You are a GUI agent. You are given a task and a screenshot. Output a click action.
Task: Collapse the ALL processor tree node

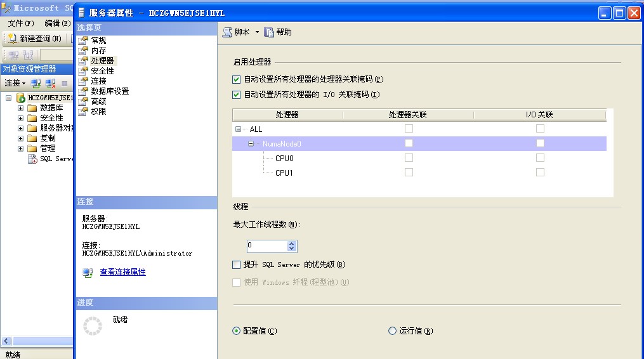point(238,129)
